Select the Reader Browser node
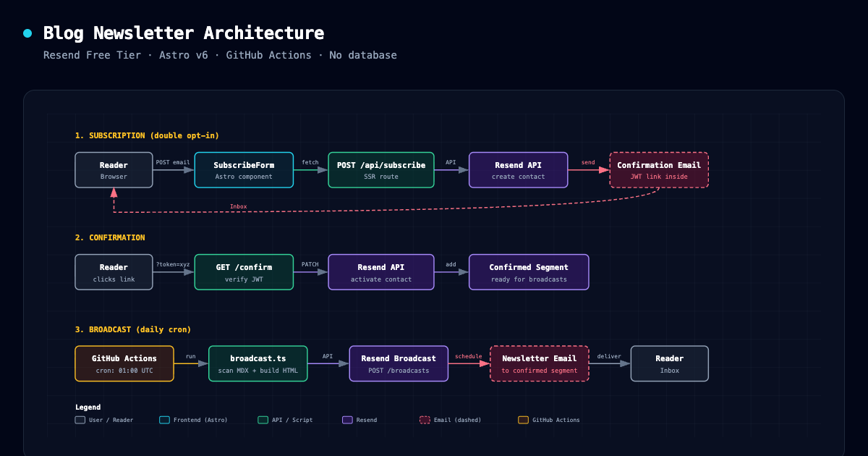Screen dimensions: 868x456 pyautogui.click(x=114, y=170)
